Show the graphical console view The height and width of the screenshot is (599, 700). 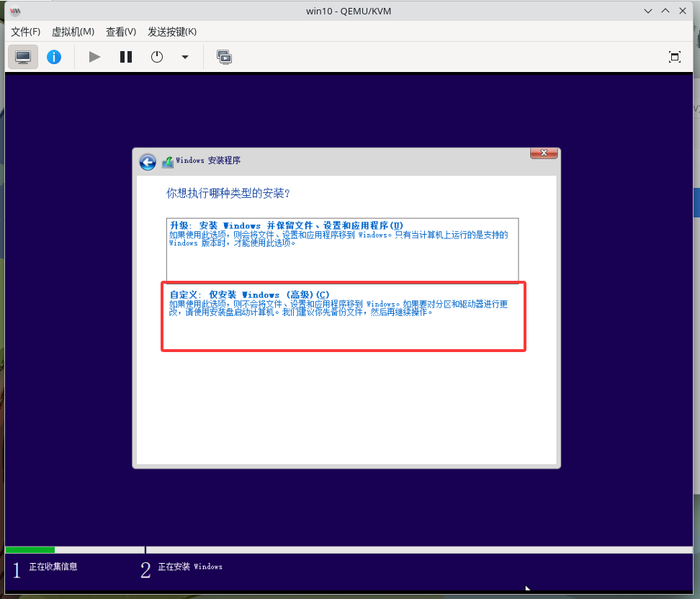click(23, 57)
